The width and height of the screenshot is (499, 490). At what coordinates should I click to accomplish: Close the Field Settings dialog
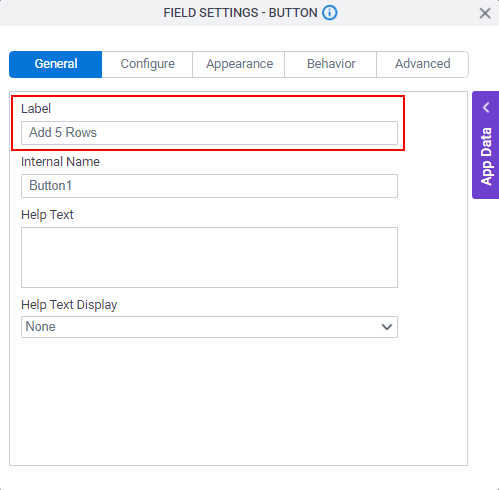pyautogui.click(x=485, y=13)
